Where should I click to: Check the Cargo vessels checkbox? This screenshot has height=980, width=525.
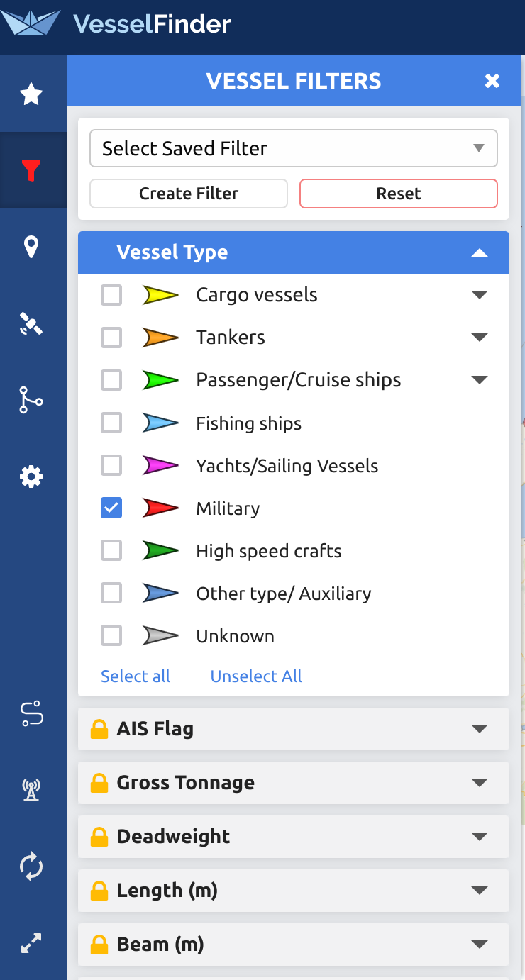(x=111, y=295)
